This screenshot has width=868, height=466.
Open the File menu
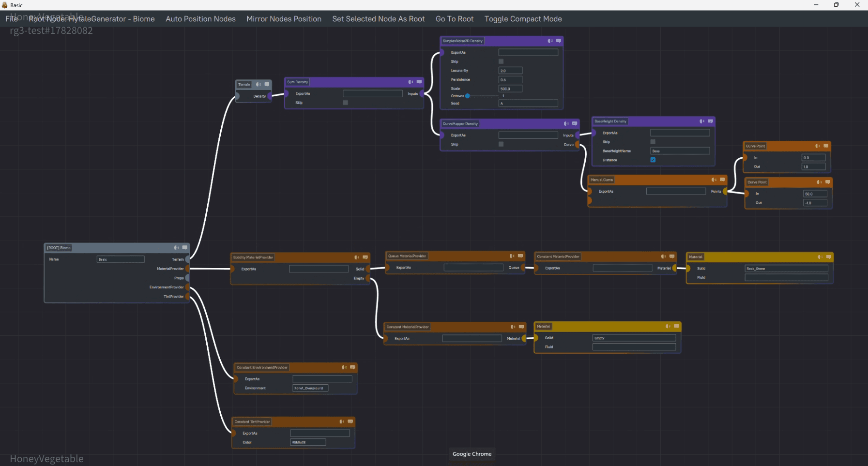click(12, 19)
